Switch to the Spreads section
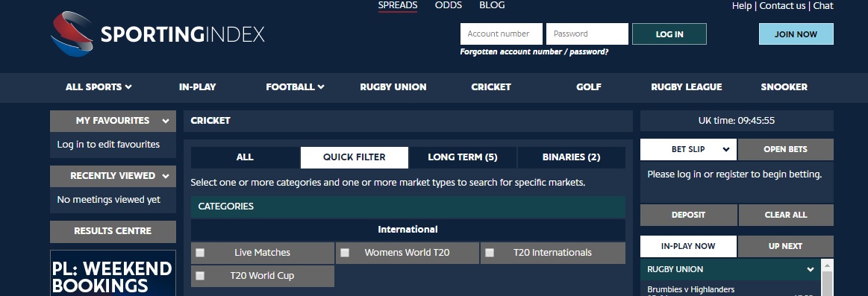 point(398,5)
